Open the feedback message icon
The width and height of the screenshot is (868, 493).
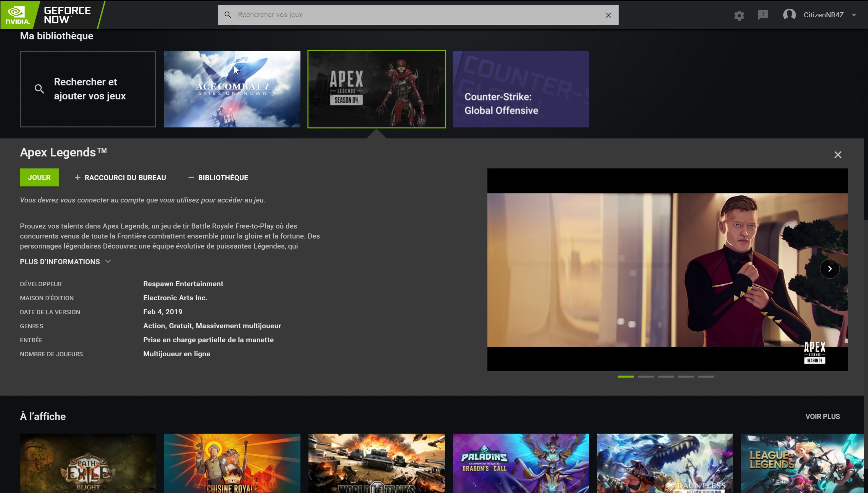763,15
